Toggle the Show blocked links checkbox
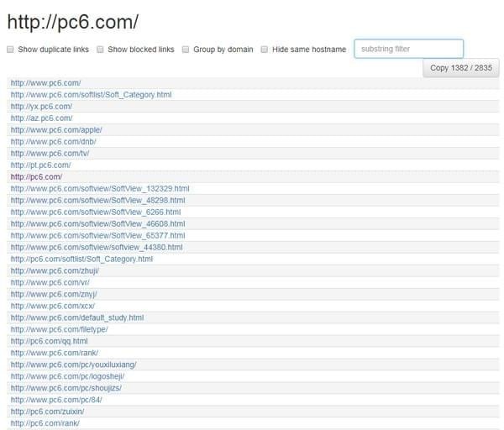The image size is (504, 430). coord(100,50)
